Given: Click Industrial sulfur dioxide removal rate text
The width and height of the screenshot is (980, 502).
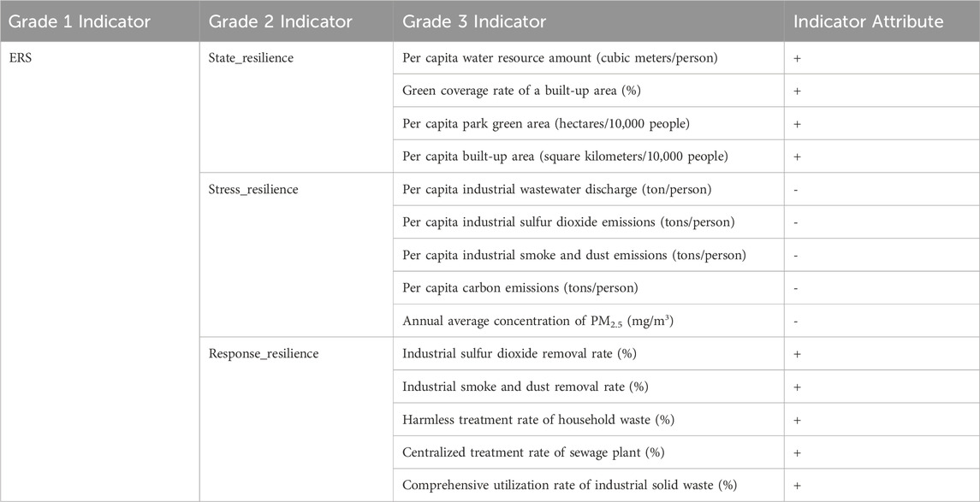Looking at the screenshot, I should (520, 353).
